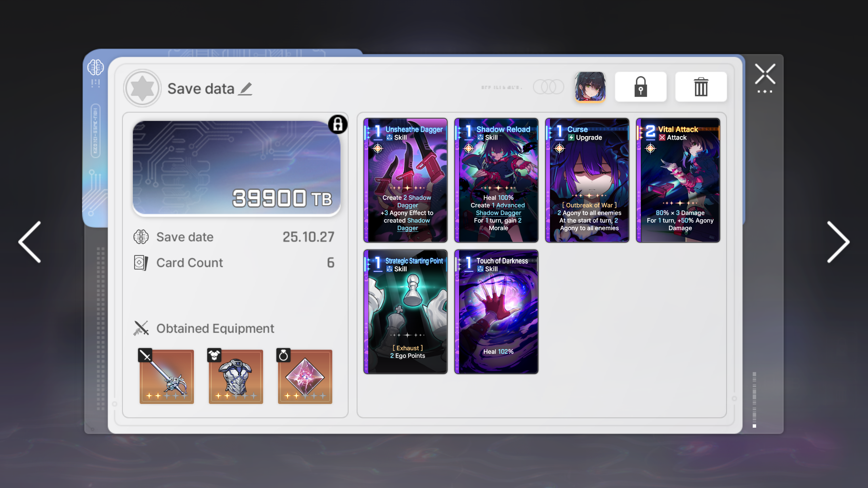Go to next save data with right arrow
The height and width of the screenshot is (488, 868).
click(838, 242)
